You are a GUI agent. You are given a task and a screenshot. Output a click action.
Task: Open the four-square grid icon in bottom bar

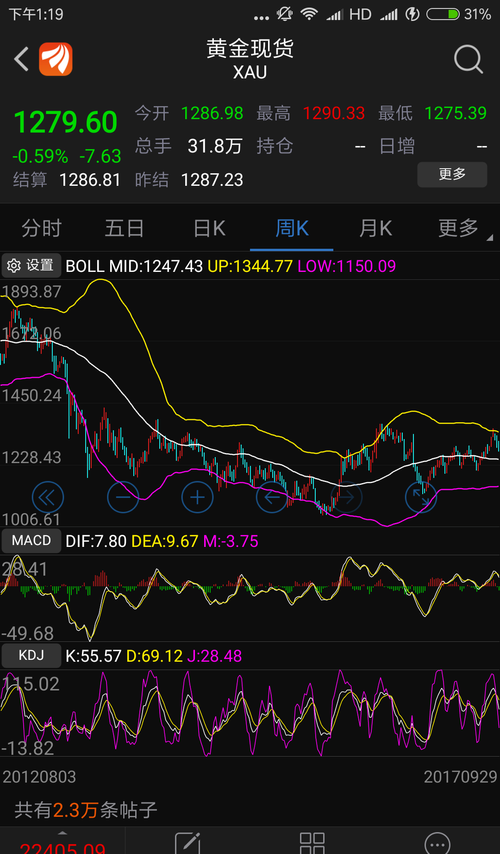tap(312, 843)
